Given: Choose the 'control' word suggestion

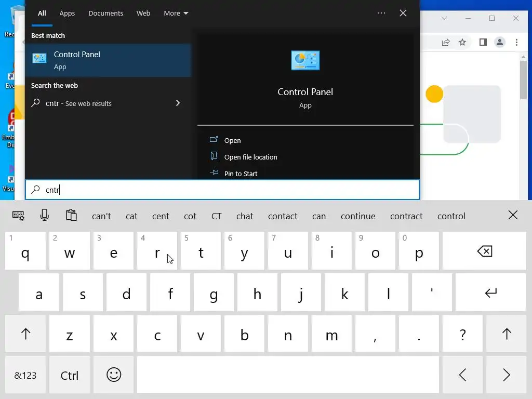Looking at the screenshot, I should click(x=451, y=216).
